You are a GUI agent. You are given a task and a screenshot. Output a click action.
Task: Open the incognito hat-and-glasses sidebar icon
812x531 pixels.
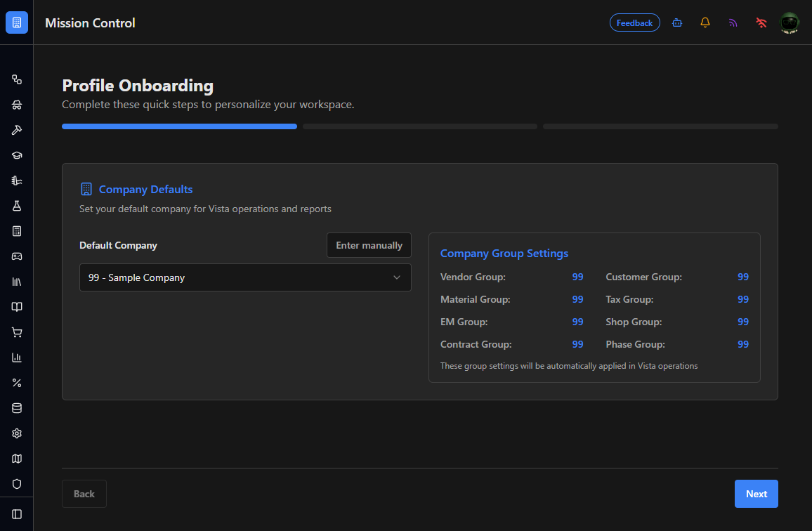[x=17, y=105]
